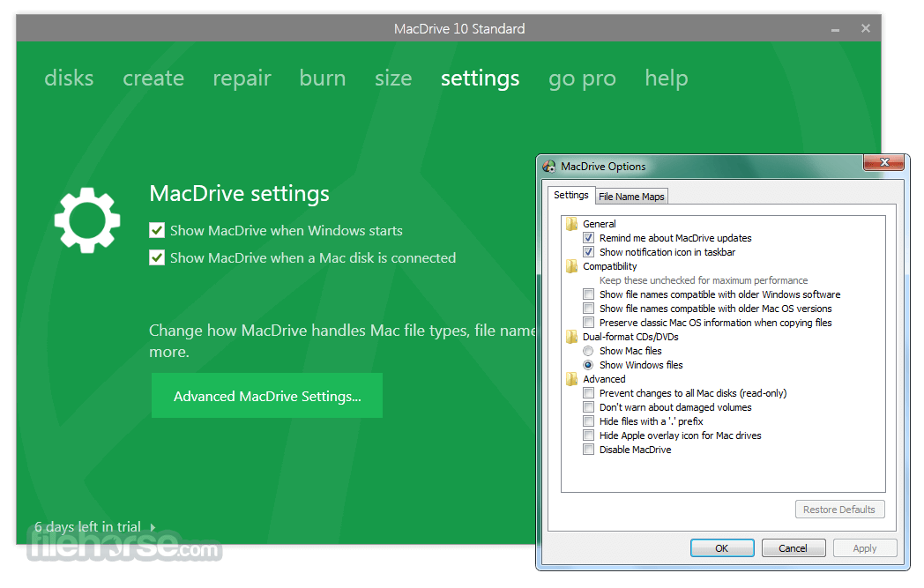924x588 pixels.
Task: Click the General folder icon
Action: tap(571, 224)
